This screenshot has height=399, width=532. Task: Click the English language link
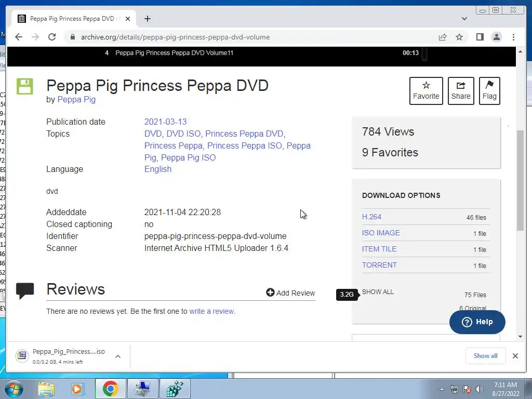pyautogui.click(x=158, y=169)
